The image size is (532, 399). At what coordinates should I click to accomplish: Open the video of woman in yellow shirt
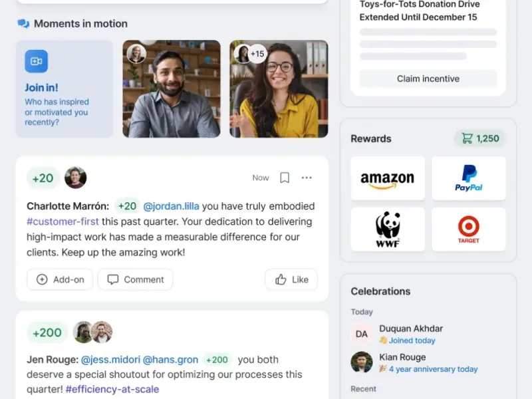pyautogui.click(x=279, y=89)
